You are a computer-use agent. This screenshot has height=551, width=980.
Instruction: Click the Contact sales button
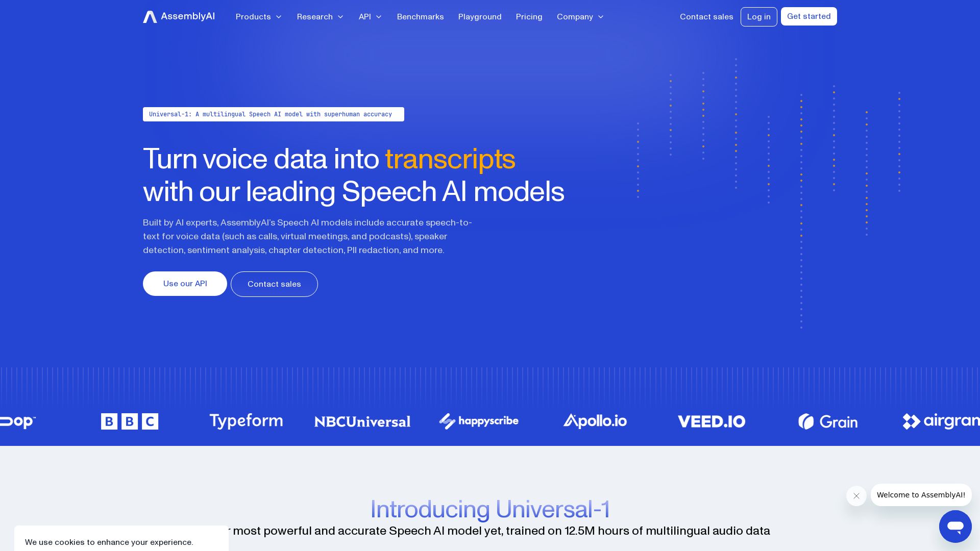pos(274,284)
